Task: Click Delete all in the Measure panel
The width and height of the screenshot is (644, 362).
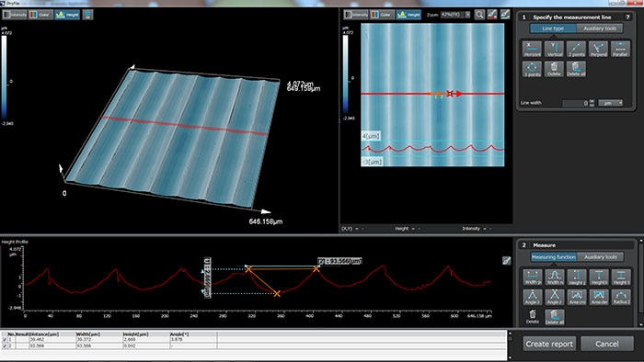Action: tap(555, 317)
